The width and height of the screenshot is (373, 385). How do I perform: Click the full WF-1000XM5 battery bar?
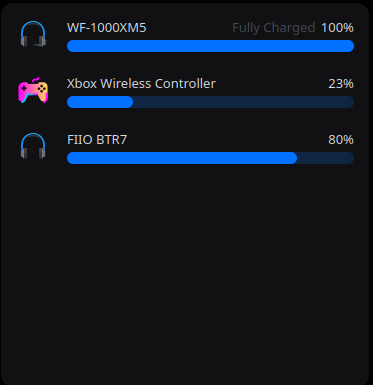click(x=210, y=46)
